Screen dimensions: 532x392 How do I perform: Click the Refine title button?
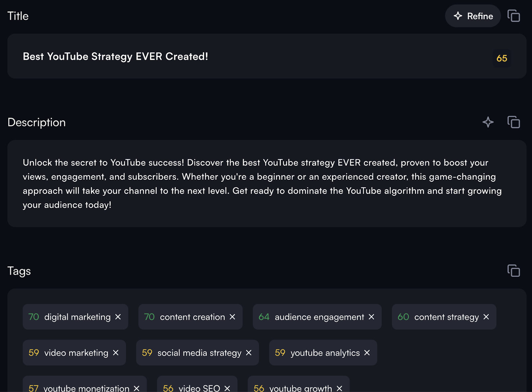tap(473, 16)
